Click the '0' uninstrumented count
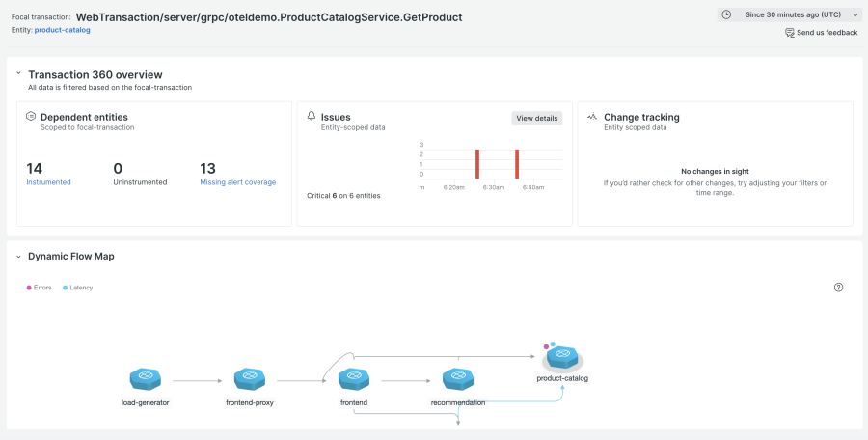This screenshot has height=440, width=868. (118, 169)
